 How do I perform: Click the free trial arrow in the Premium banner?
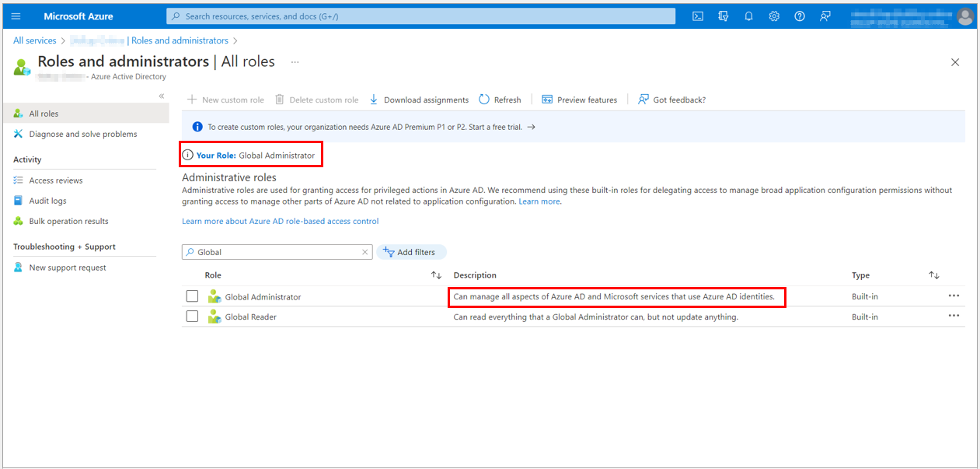point(531,127)
